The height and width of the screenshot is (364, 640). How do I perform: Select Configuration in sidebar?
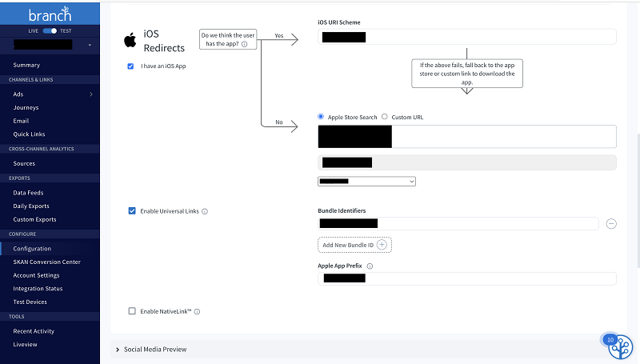click(32, 249)
